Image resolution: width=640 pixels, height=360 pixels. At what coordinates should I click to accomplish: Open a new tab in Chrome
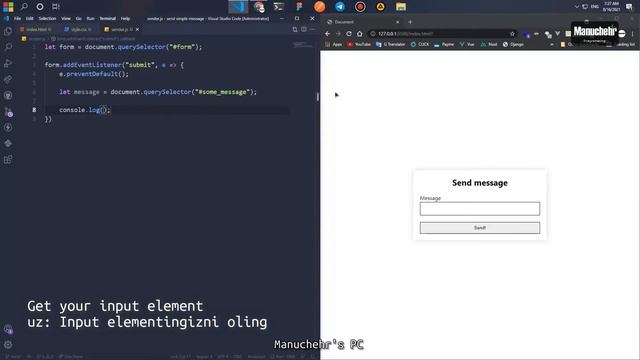pos(410,22)
